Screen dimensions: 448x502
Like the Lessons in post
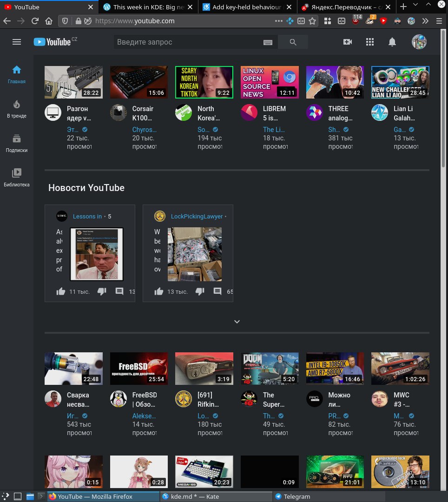pos(61,291)
